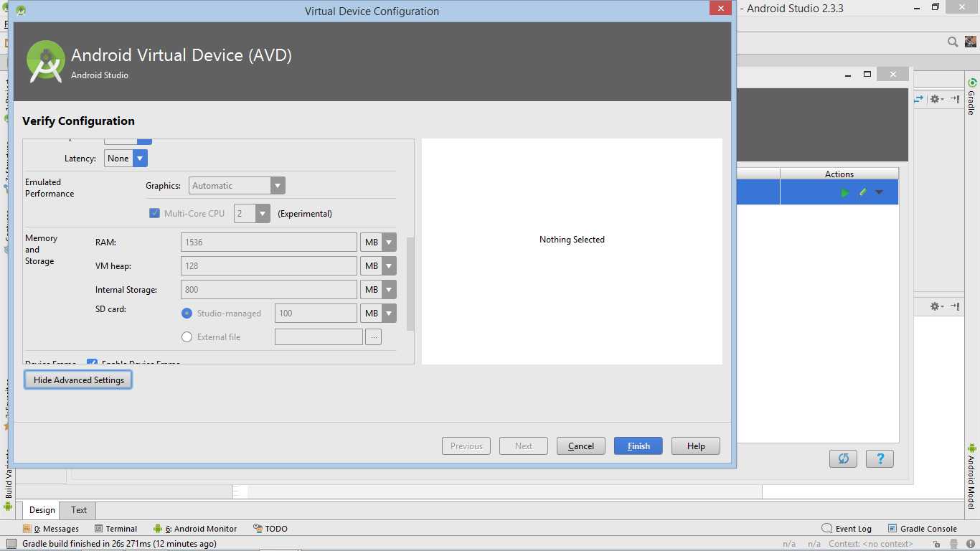980x551 pixels.
Task: Toggle the Multi-Core CPU checkbox
Action: (154, 213)
